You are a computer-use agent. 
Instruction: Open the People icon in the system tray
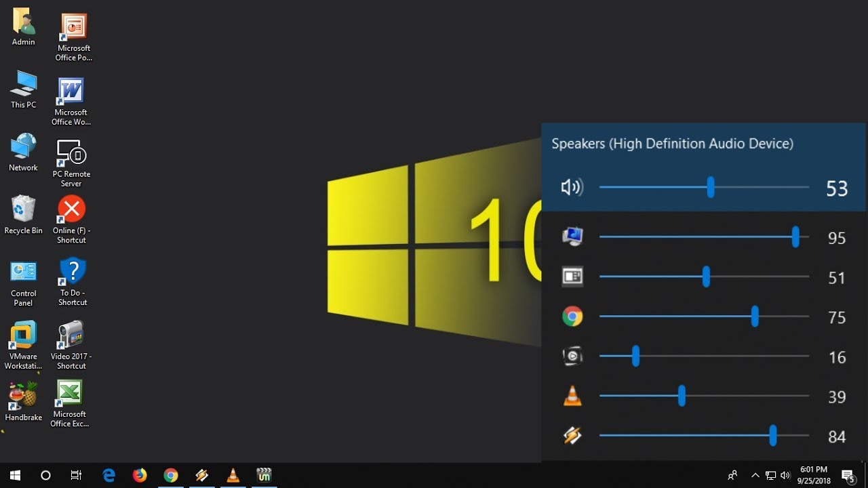pyautogui.click(x=733, y=475)
